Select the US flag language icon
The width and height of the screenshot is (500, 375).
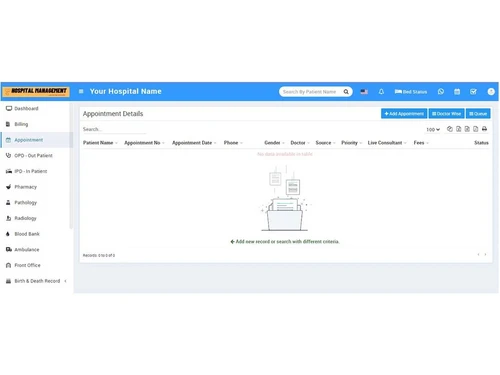click(x=364, y=92)
